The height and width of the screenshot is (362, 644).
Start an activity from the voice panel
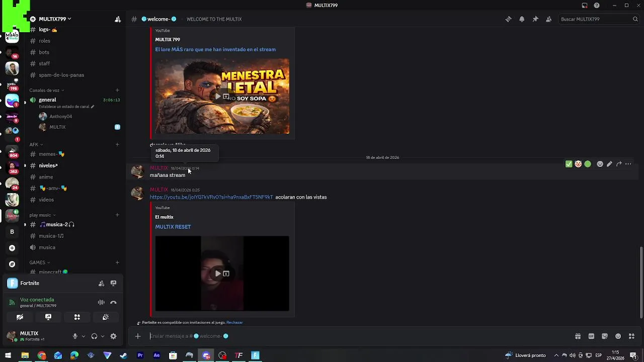click(77, 317)
